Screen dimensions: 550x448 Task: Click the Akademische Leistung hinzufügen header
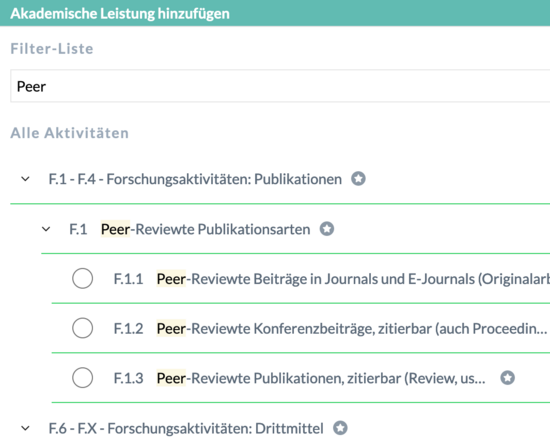coord(120,13)
